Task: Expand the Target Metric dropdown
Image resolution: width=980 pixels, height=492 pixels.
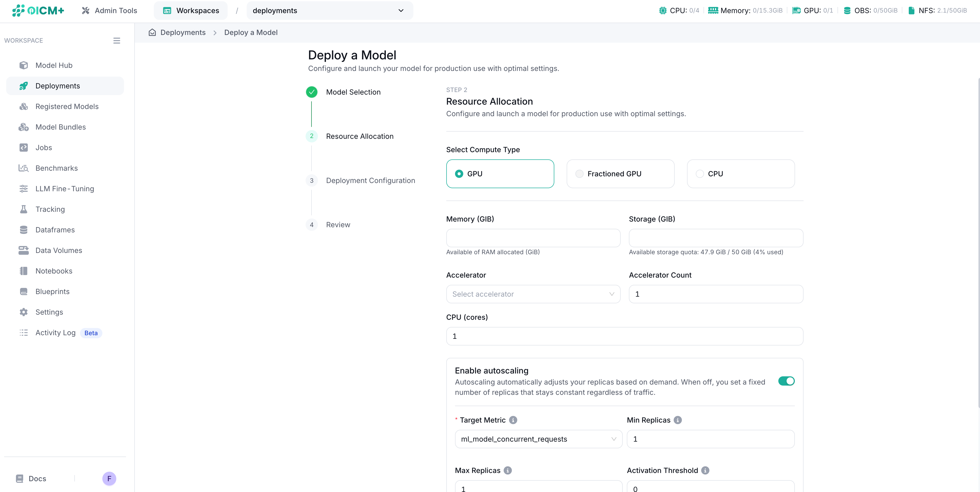Action: [538, 439]
